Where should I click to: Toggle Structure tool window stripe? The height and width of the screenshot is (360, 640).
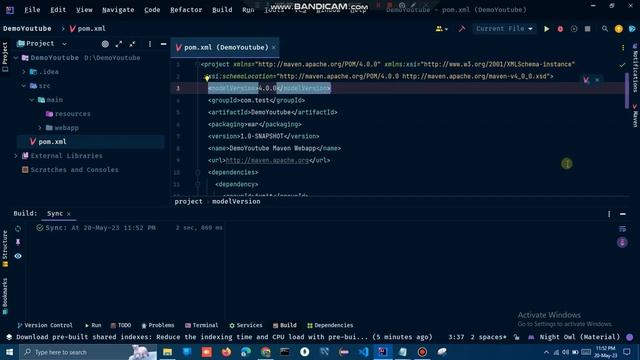(5, 249)
